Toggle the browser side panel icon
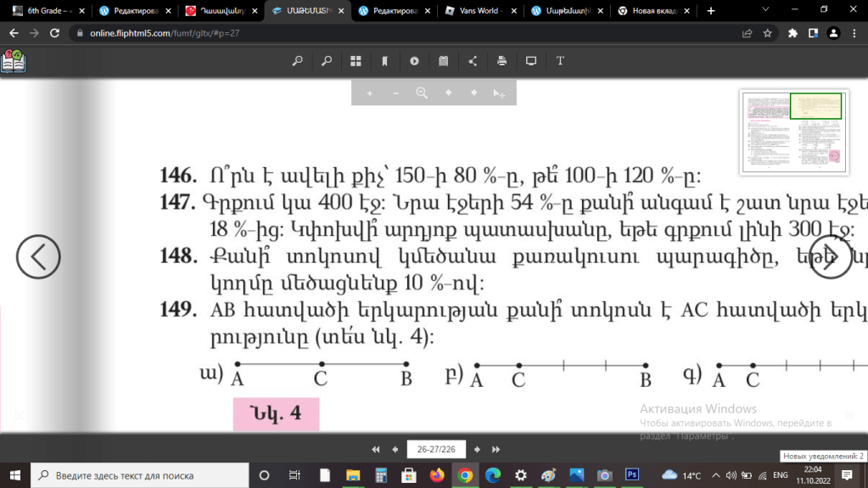 (x=813, y=33)
